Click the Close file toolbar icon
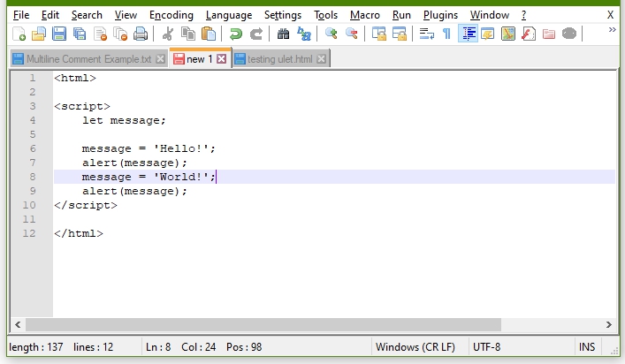The image size is (625, 364). tap(100, 34)
